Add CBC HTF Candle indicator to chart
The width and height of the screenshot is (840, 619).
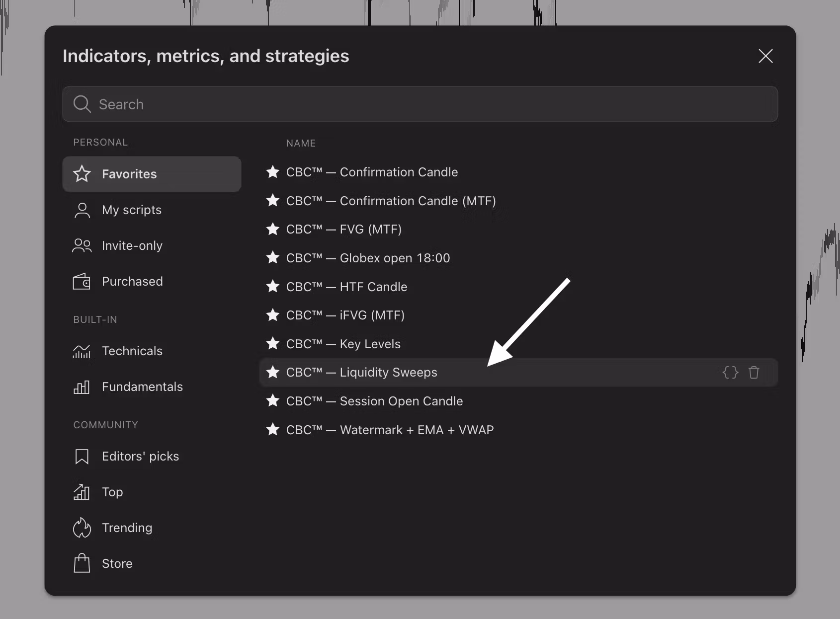click(x=373, y=287)
